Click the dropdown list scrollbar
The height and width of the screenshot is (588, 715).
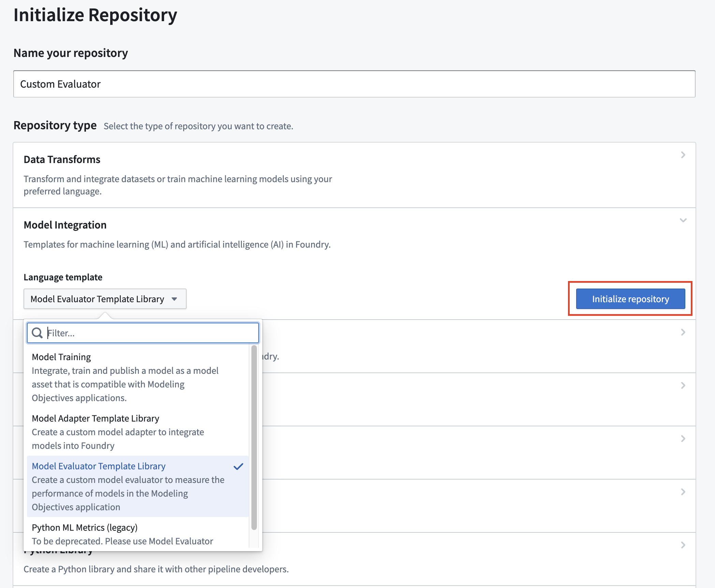(x=254, y=438)
